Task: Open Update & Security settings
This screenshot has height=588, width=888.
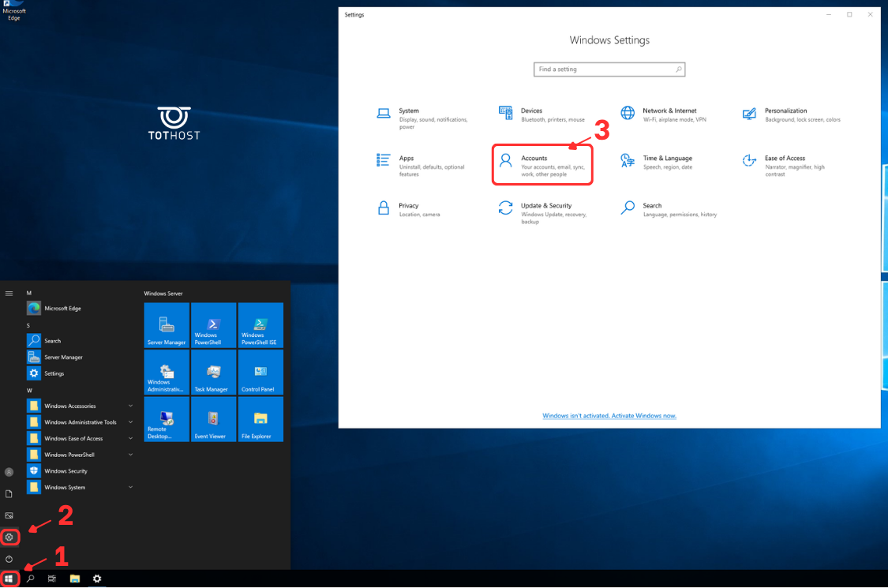Action: click(544, 213)
